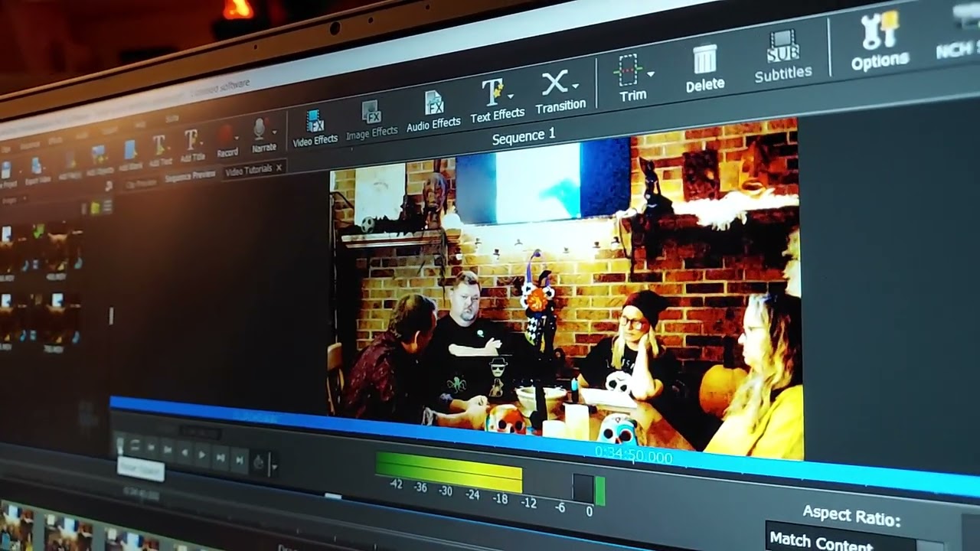Screen dimensions: 980x551
Task: Click the Add Text icon
Action: pyautogui.click(x=159, y=144)
